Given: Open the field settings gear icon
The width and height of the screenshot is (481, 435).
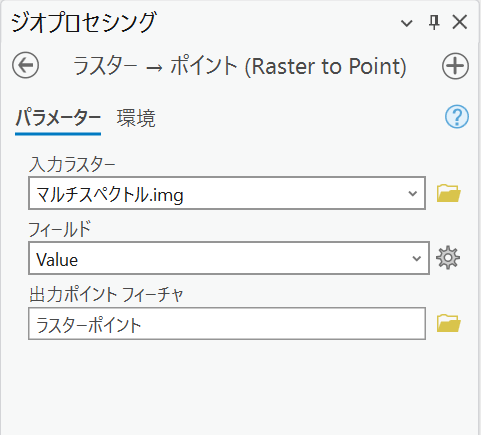Looking at the screenshot, I should click(x=448, y=258).
